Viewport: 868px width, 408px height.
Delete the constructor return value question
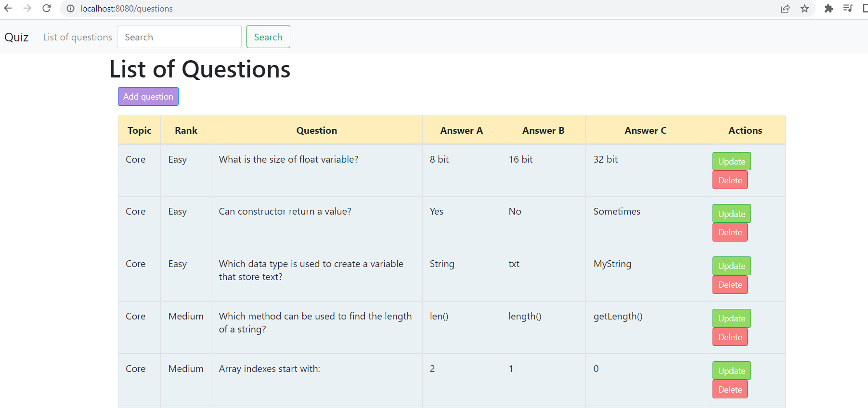click(730, 232)
